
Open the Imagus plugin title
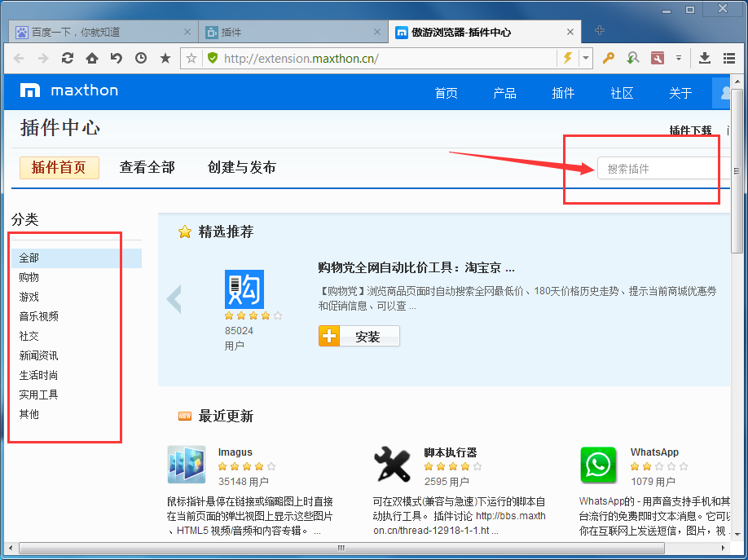pyautogui.click(x=235, y=452)
